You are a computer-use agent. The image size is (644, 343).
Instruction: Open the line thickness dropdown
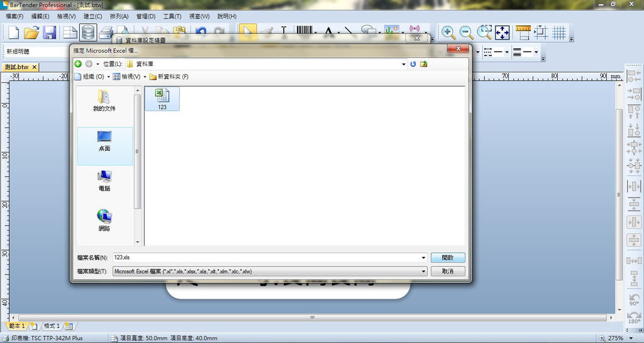(536, 52)
